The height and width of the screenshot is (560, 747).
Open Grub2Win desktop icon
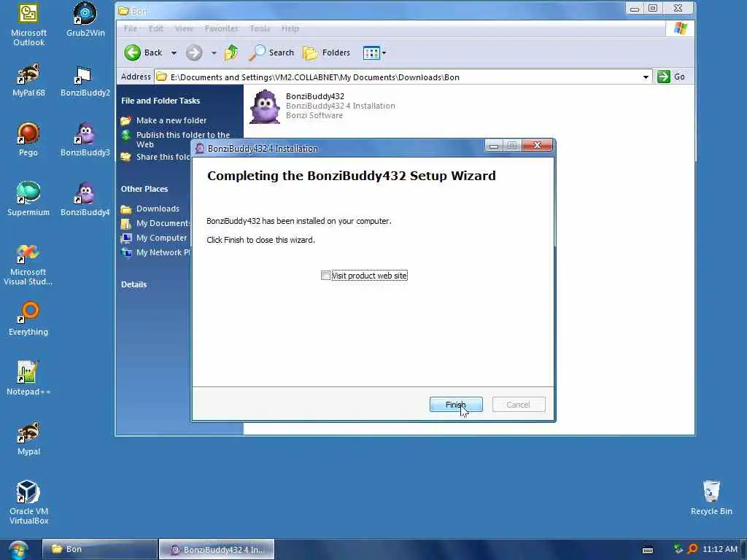85,20
